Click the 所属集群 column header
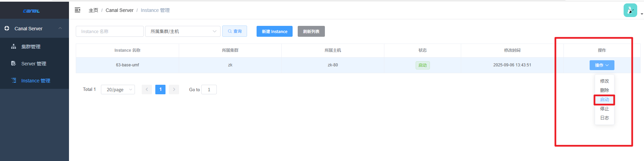The height and width of the screenshot is (161, 644). click(x=230, y=50)
